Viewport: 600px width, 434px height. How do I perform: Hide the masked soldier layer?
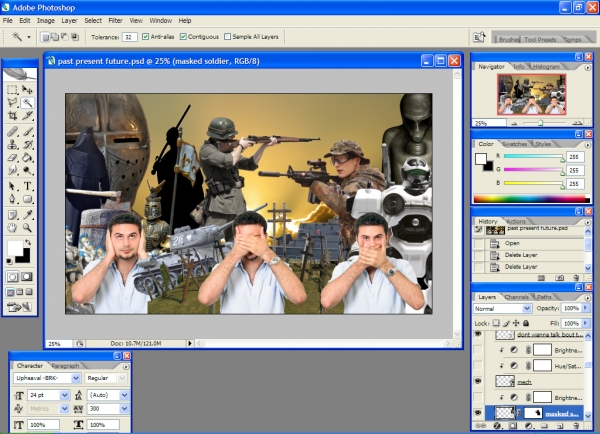point(478,413)
